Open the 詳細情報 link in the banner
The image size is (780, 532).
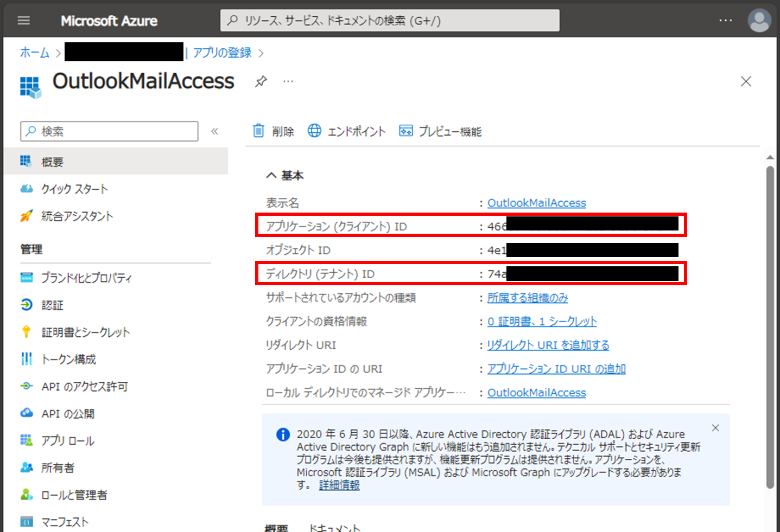pos(339,485)
